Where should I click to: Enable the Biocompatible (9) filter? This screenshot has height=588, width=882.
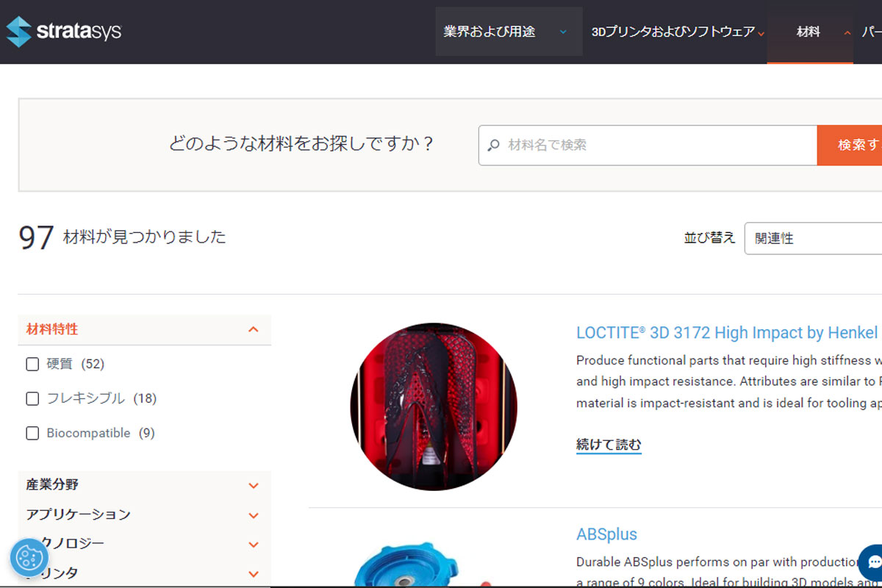tap(32, 433)
